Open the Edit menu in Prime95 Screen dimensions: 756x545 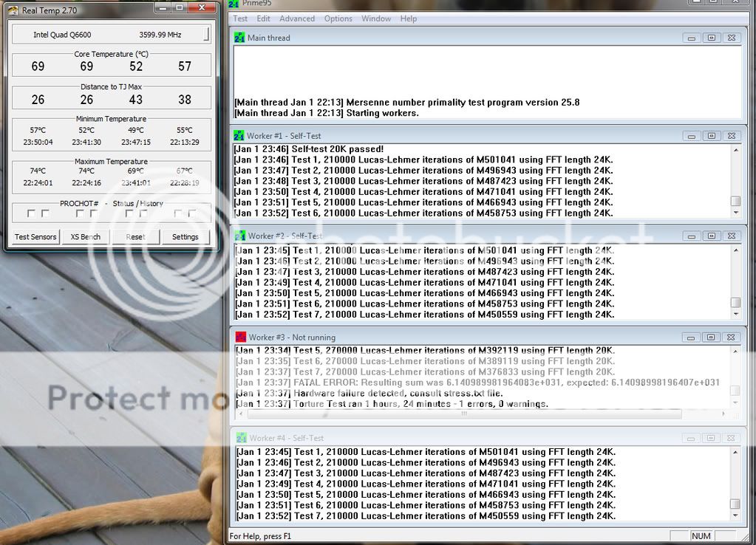coord(263,18)
